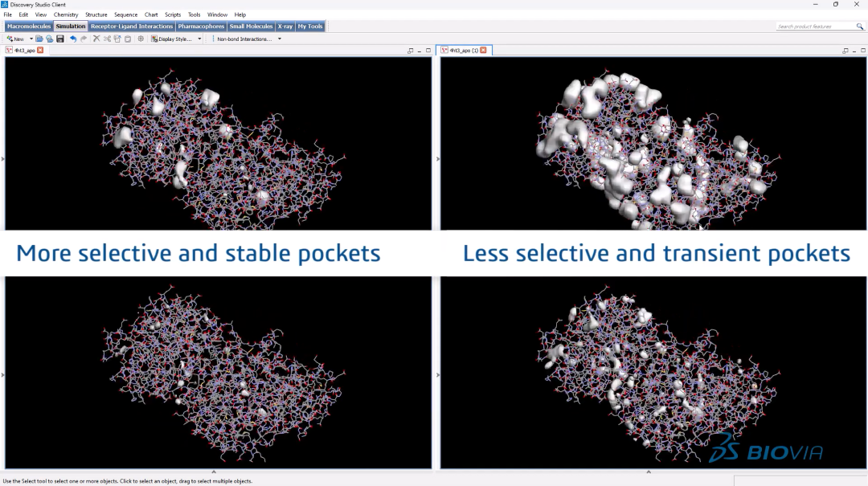Expand the Non-bond Interactions dropdown arrow
868x486 pixels.
tap(280, 39)
